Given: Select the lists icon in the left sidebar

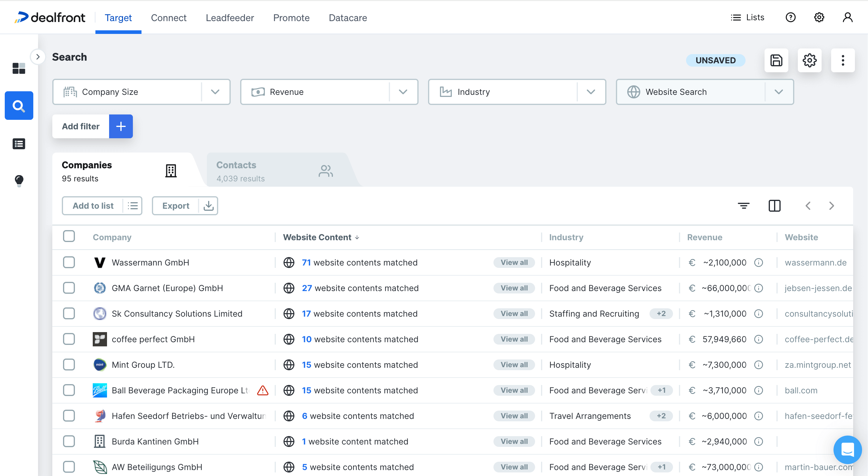Looking at the screenshot, I should click(x=19, y=144).
